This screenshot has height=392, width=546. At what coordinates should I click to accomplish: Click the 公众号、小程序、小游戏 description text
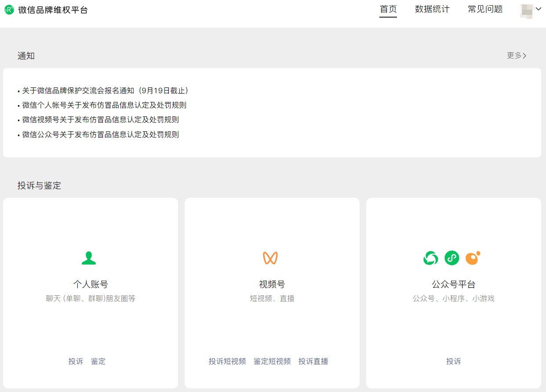[454, 298]
